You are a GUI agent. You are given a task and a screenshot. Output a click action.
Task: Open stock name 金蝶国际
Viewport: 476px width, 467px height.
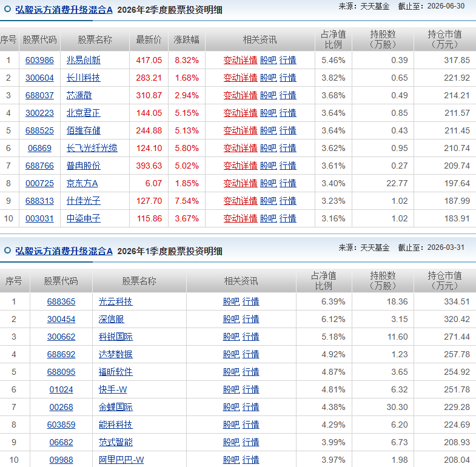pos(115,407)
